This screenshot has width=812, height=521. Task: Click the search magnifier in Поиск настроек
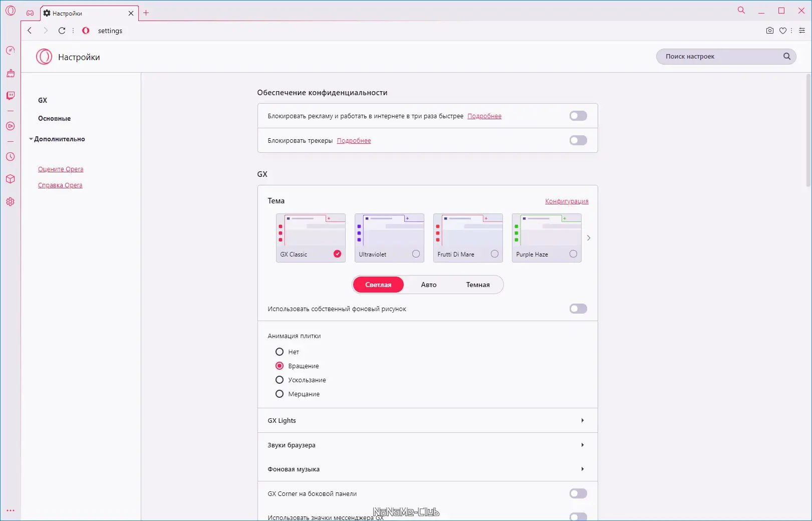click(787, 57)
